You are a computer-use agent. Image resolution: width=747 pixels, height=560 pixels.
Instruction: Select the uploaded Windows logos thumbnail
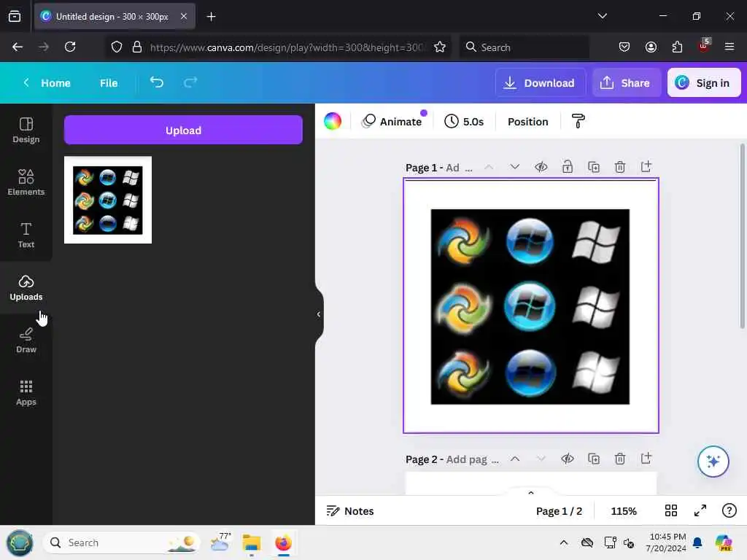coord(108,200)
